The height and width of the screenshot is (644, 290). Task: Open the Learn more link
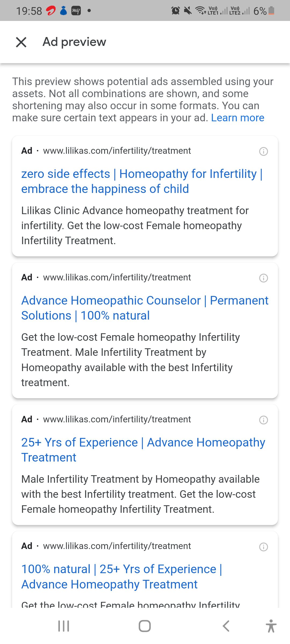click(237, 118)
